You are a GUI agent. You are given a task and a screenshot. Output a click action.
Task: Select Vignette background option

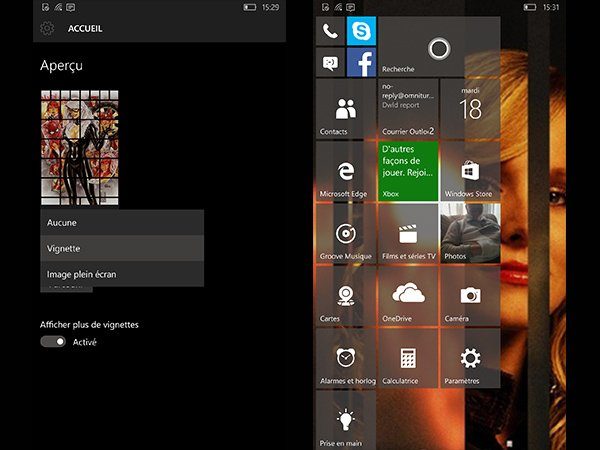click(x=122, y=248)
